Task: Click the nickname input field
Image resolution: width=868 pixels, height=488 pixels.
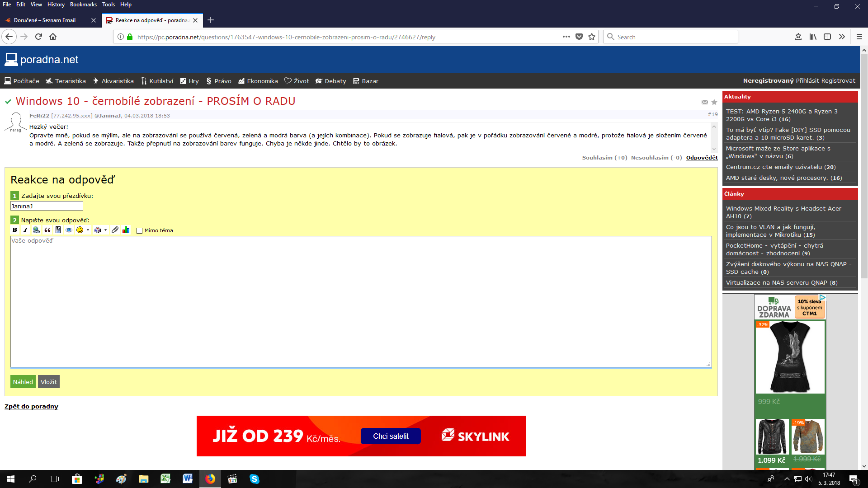Action: [x=47, y=206]
